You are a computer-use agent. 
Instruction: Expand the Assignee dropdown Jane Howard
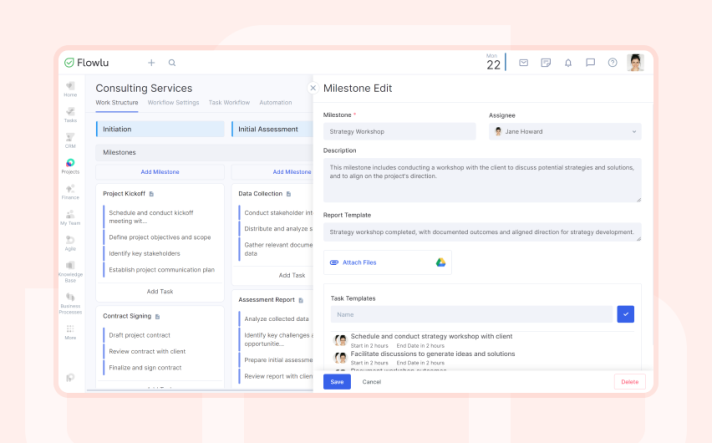(565, 131)
